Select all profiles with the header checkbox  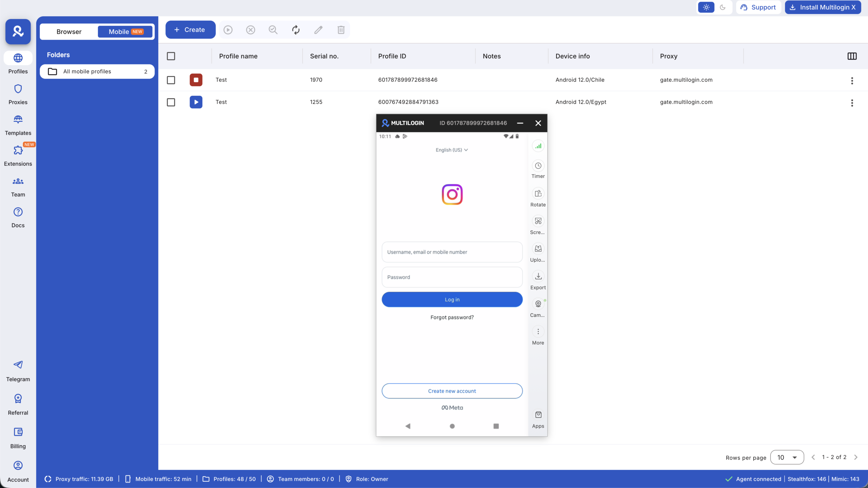pyautogui.click(x=171, y=56)
